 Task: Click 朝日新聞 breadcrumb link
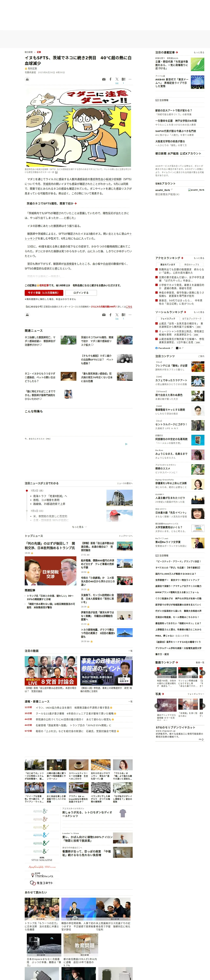pos(29,52)
